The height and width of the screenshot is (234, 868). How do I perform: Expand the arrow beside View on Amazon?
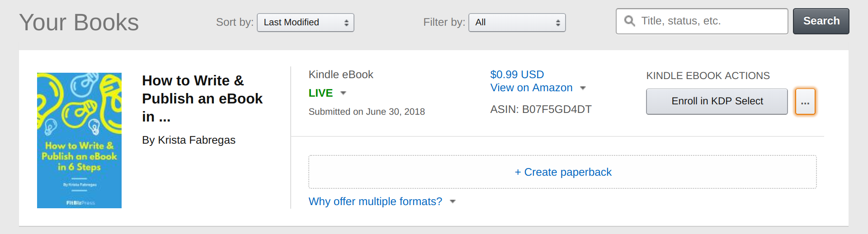(x=583, y=88)
